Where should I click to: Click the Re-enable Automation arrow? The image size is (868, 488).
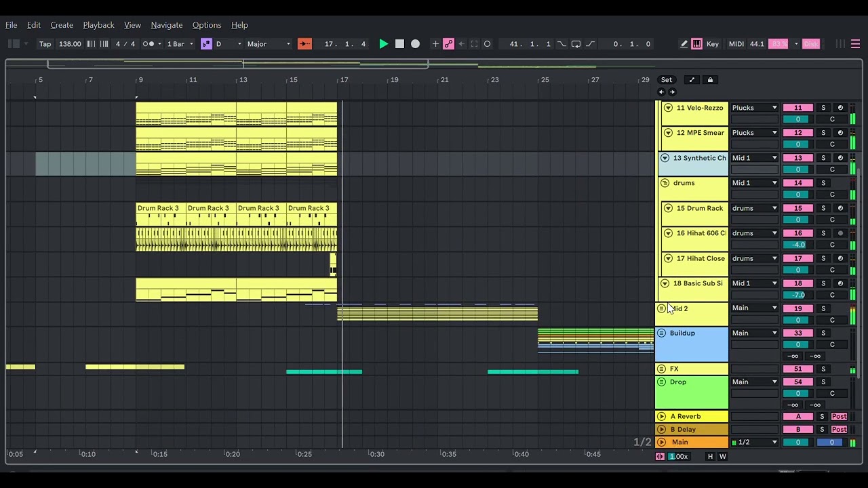pyautogui.click(x=461, y=44)
